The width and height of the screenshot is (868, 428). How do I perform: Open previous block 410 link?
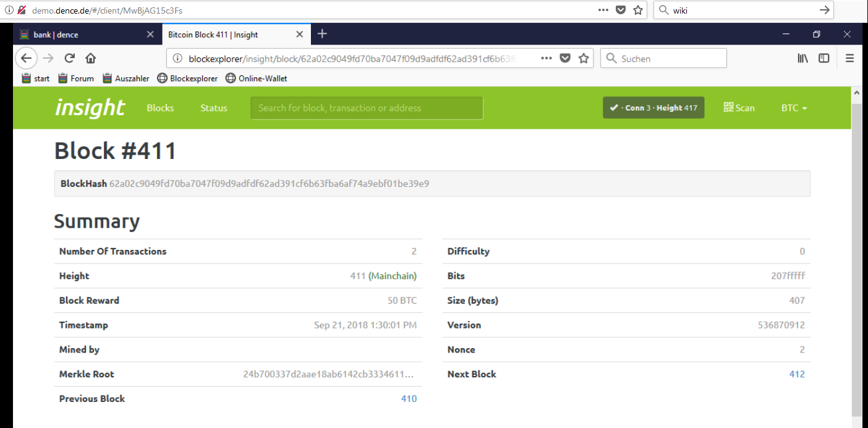click(x=409, y=399)
